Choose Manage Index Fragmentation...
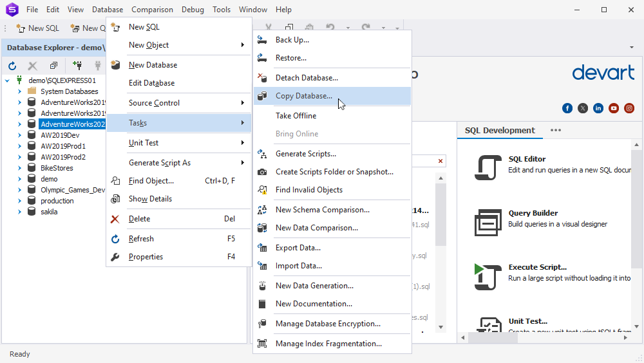 click(x=332, y=344)
